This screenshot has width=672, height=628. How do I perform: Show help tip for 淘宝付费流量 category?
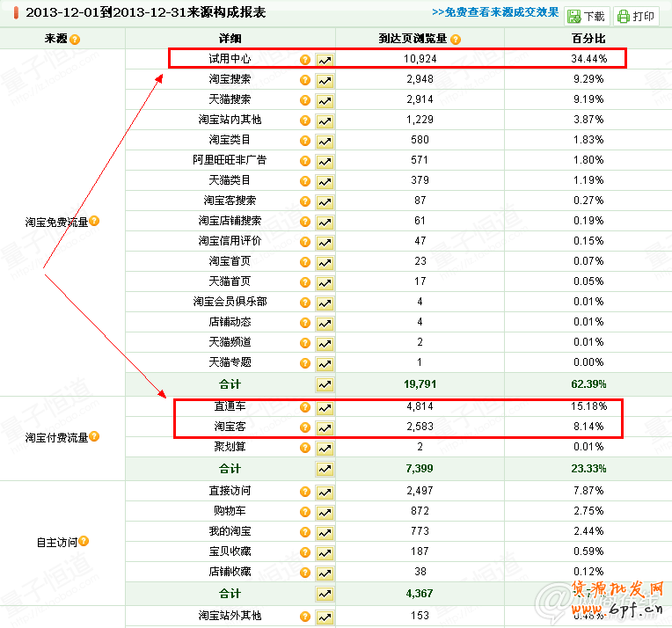coord(94,436)
